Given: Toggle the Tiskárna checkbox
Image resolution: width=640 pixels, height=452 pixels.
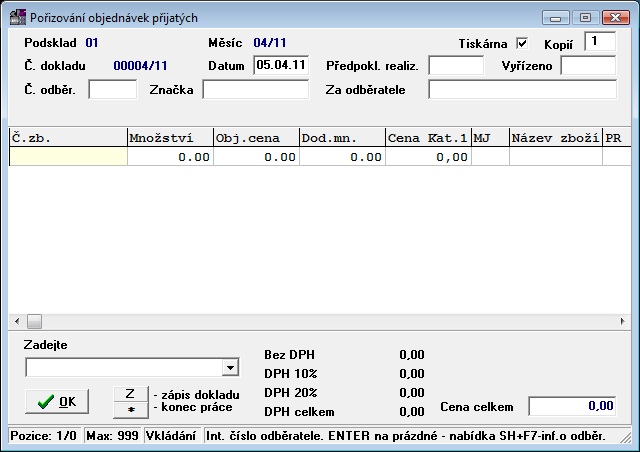Looking at the screenshot, I should tap(521, 44).
